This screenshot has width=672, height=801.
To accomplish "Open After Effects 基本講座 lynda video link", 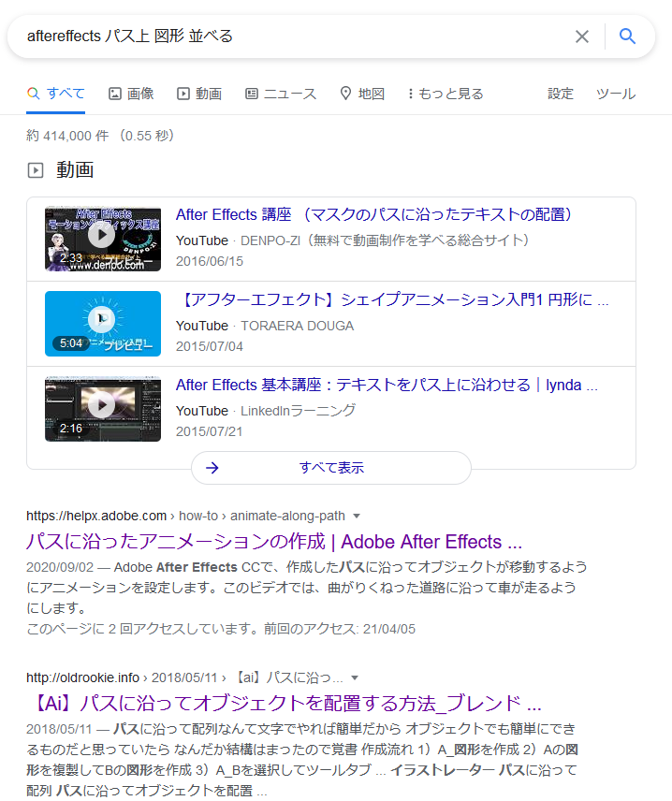I will (x=387, y=385).
